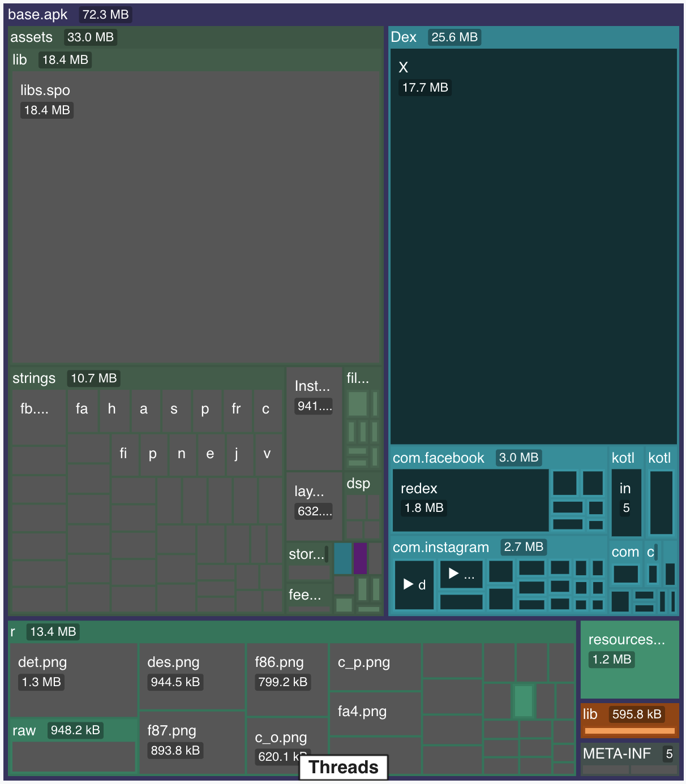Select the det.png 1.3 MB block

click(74, 679)
